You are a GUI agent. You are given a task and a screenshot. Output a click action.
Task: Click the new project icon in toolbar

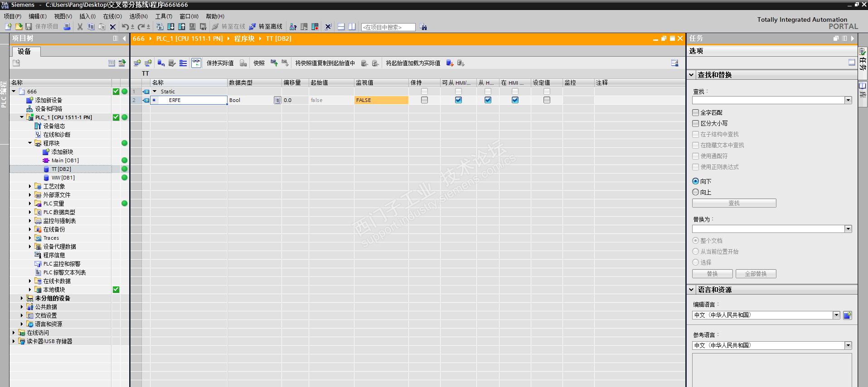tap(9, 27)
